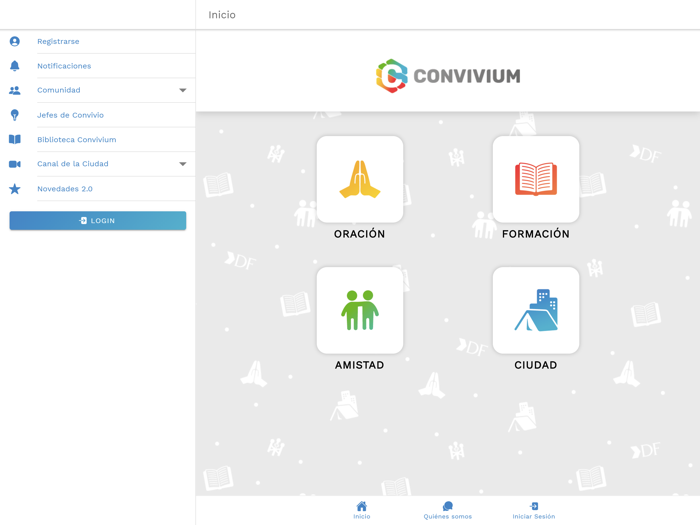Click the Biblioteca Convivium book icon
The height and width of the screenshot is (525, 700).
[15, 139]
